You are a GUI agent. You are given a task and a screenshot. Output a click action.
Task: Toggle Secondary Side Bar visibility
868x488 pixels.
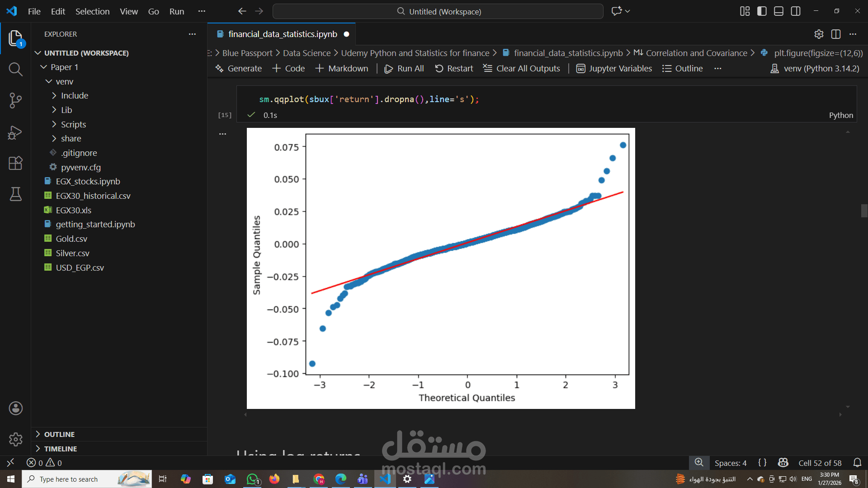pyautogui.click(x=796, y=11)
